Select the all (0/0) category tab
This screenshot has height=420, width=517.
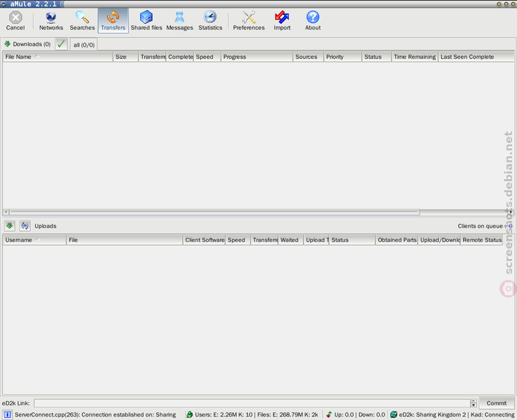coord(84,45)
